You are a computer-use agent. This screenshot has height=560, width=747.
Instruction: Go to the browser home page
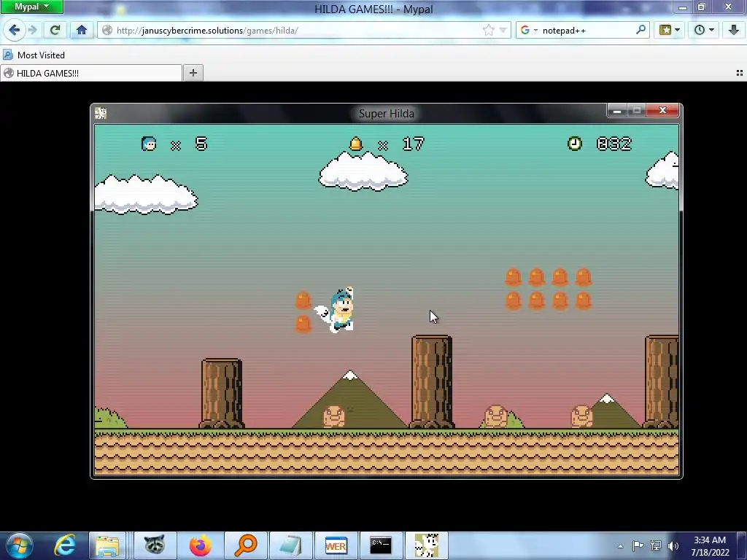(82, 31)
